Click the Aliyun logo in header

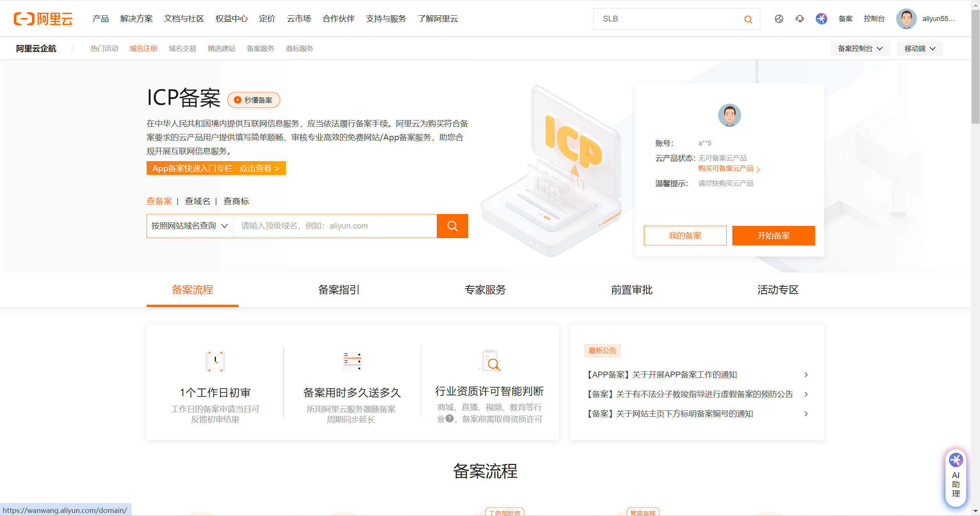pyautogui.click(x=43, y=19)
